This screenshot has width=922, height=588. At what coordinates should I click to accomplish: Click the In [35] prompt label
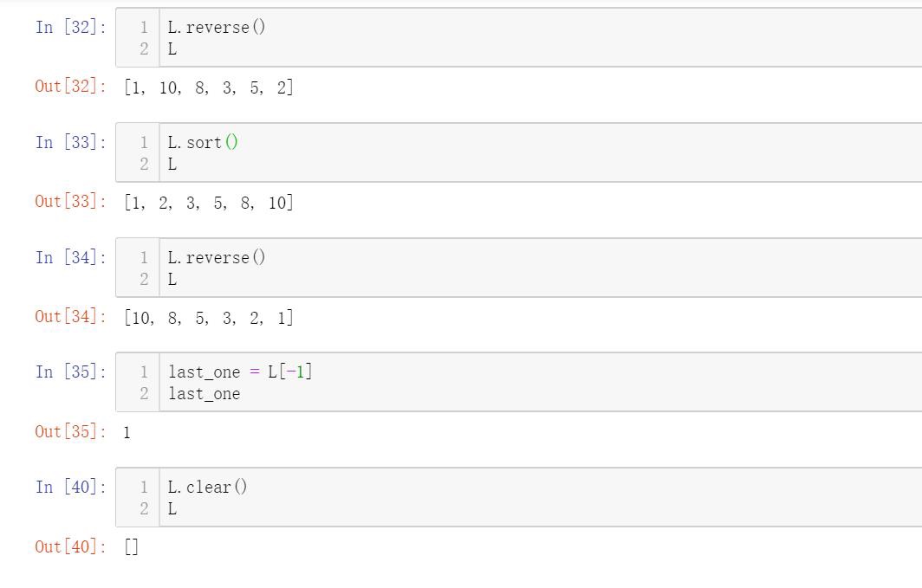click(70, 372)
